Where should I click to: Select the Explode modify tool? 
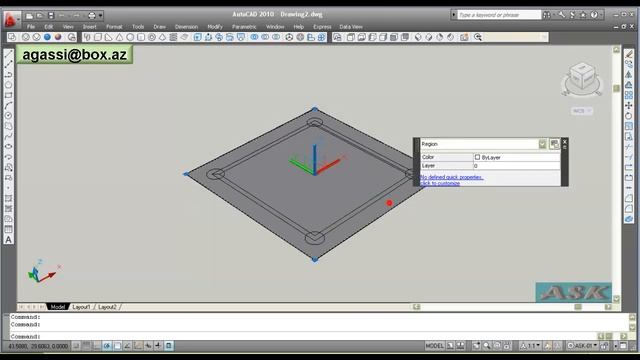(629, 219)
